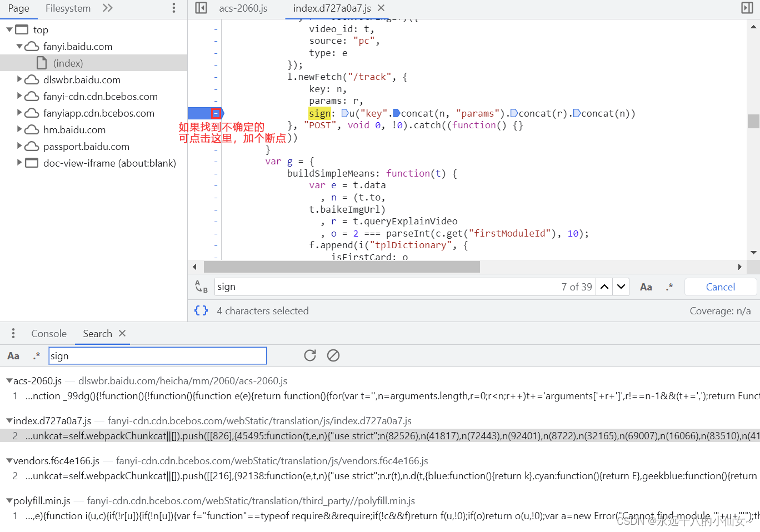Image resolution: width=760 pixels, height=532 pixels.
Task: Cancel the in-file search
Action: tap(721, 287)
